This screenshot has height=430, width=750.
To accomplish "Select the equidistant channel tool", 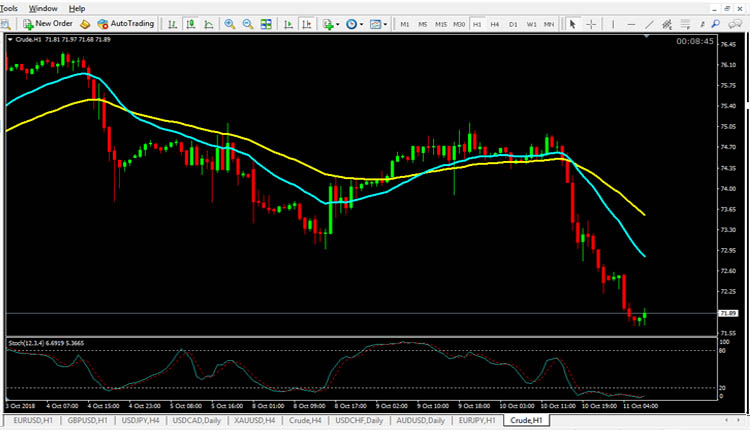I will [667, 24].
